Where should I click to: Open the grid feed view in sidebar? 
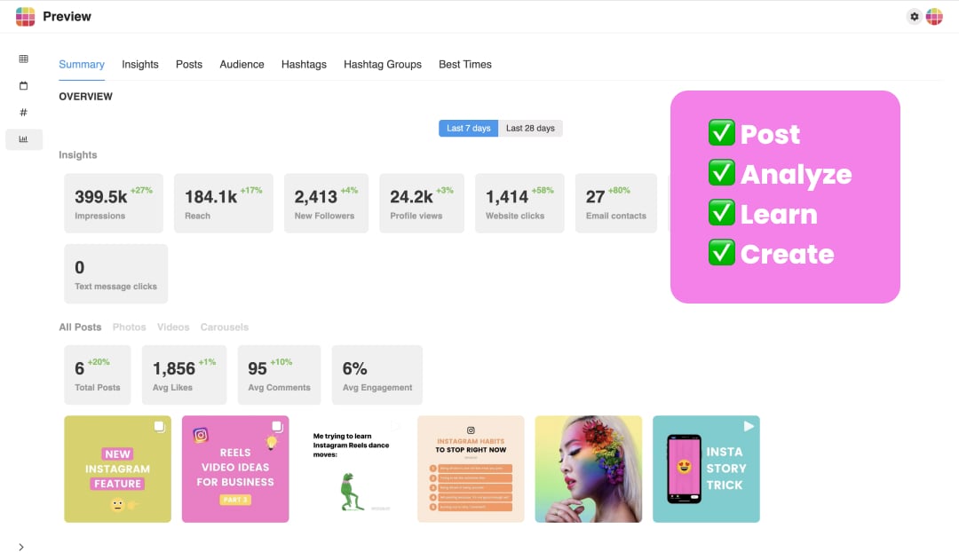point(23,59)
